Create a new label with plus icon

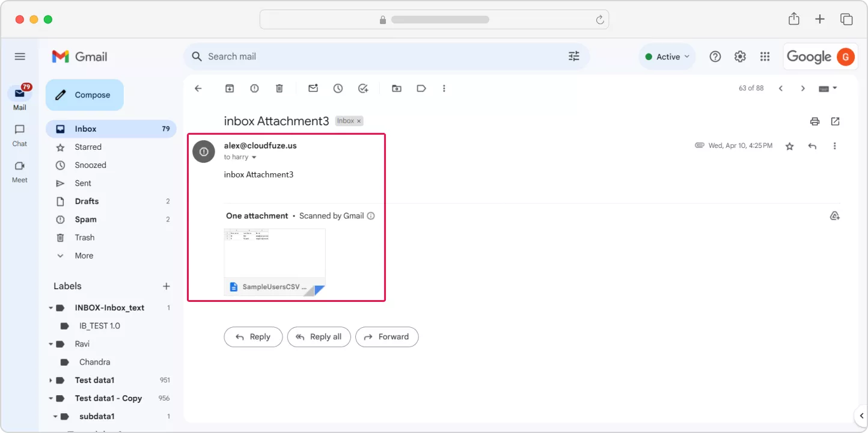[167, 286]
